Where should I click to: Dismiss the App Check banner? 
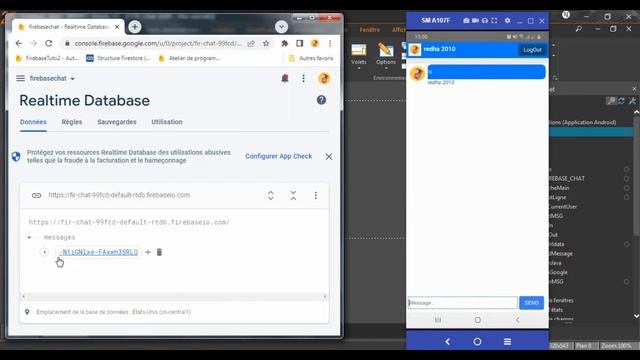point(329,156)
